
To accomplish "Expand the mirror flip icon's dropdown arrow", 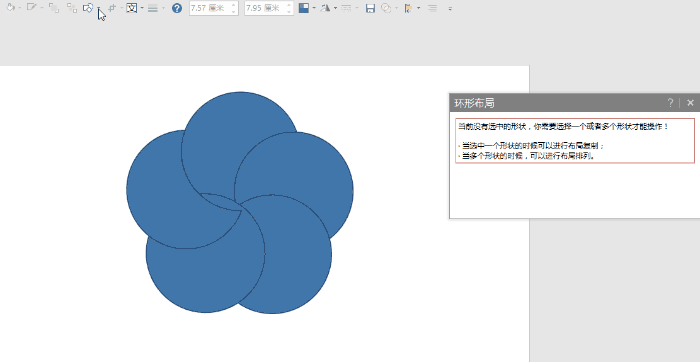I will point(335,8).
